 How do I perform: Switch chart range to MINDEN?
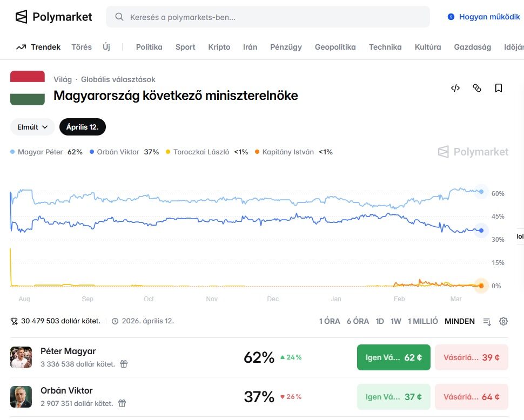pyautogui.click(x=460, y=321)
